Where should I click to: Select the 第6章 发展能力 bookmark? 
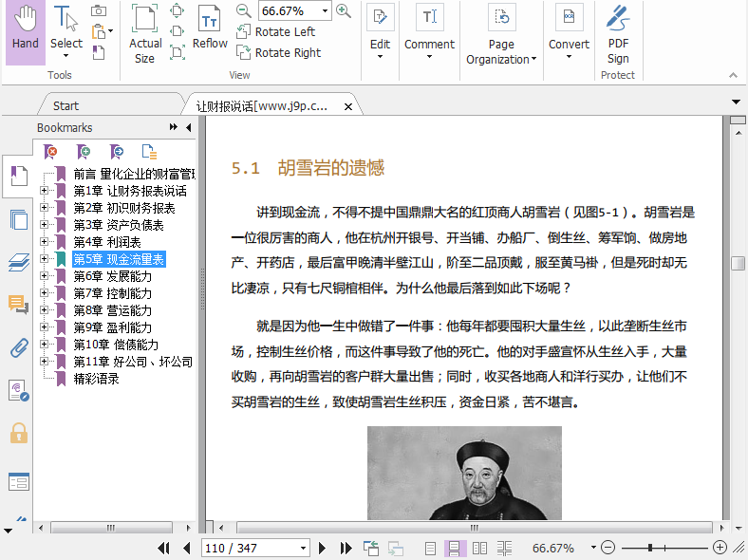coord(112,276)
